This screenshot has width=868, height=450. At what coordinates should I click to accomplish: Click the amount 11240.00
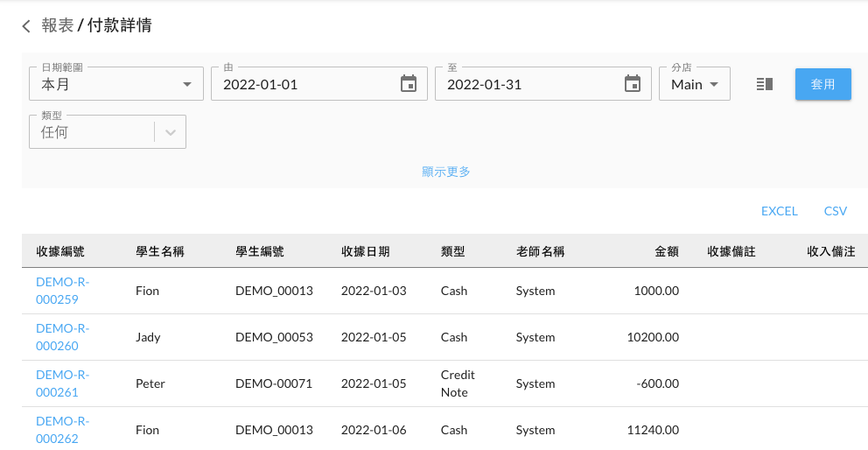point(653,430)
